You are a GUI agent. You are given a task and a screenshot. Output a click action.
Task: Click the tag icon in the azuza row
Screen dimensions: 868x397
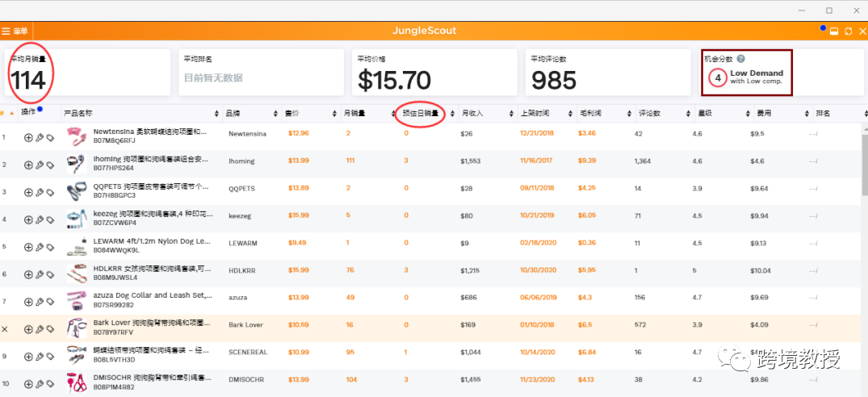tap(50, 301)
